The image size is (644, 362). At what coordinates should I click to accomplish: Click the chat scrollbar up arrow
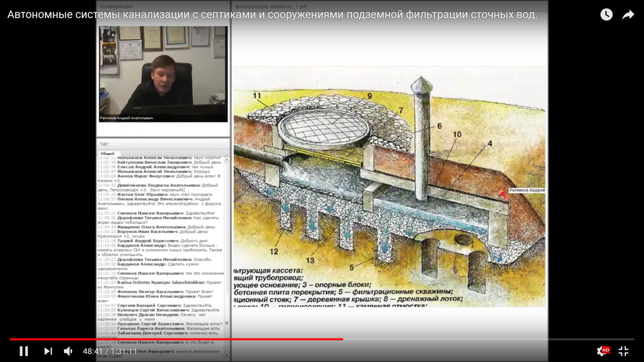[x=227, y=159]
